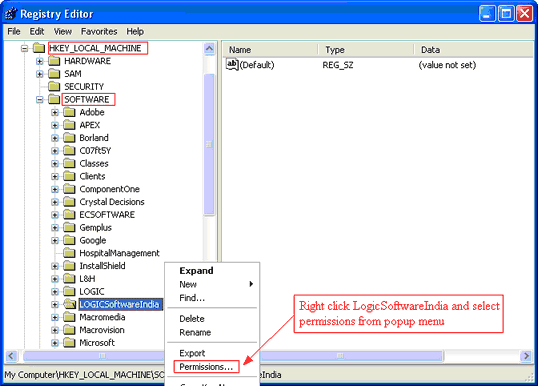Click the ECSOFTWARE folder icon
The image size is (538, 386).
(x=69, y=215)
